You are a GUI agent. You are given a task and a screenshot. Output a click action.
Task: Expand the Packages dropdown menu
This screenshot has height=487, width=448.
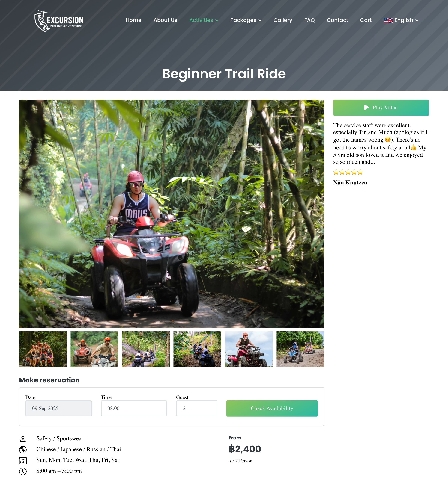tap(246, 20)
